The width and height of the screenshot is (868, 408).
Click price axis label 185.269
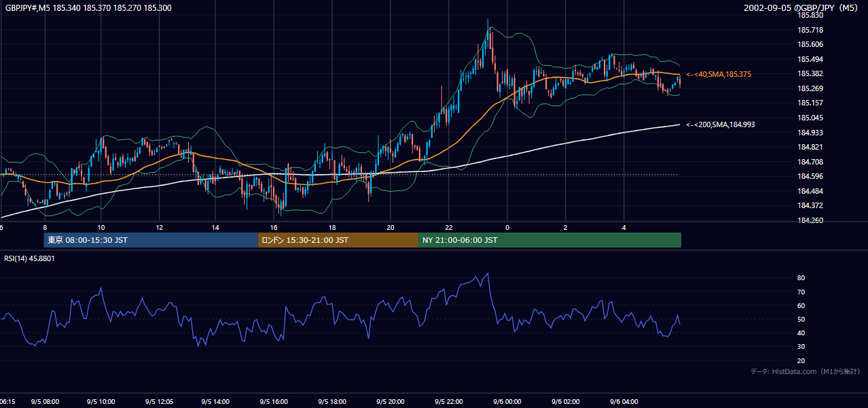(x=810, y=88)
